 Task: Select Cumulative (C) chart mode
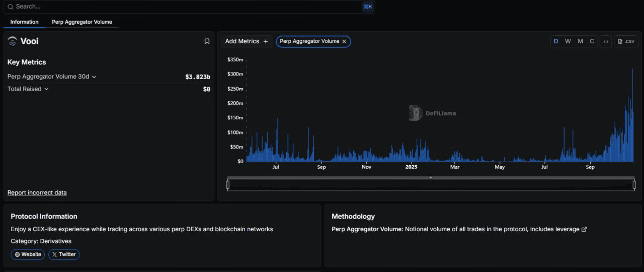tap(592, 41)
